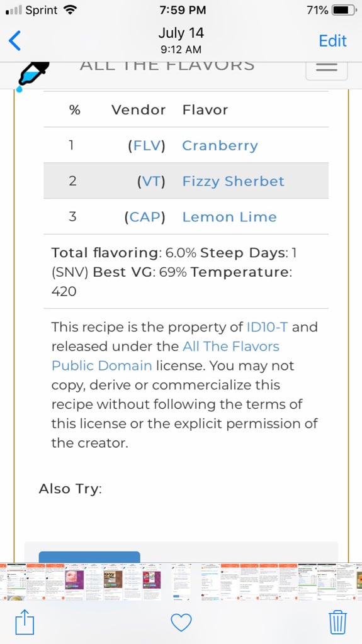Viewport: 362px width, 644px height.
Task: Open the Cranberry flavor link
Action: (x=220, y=145)
